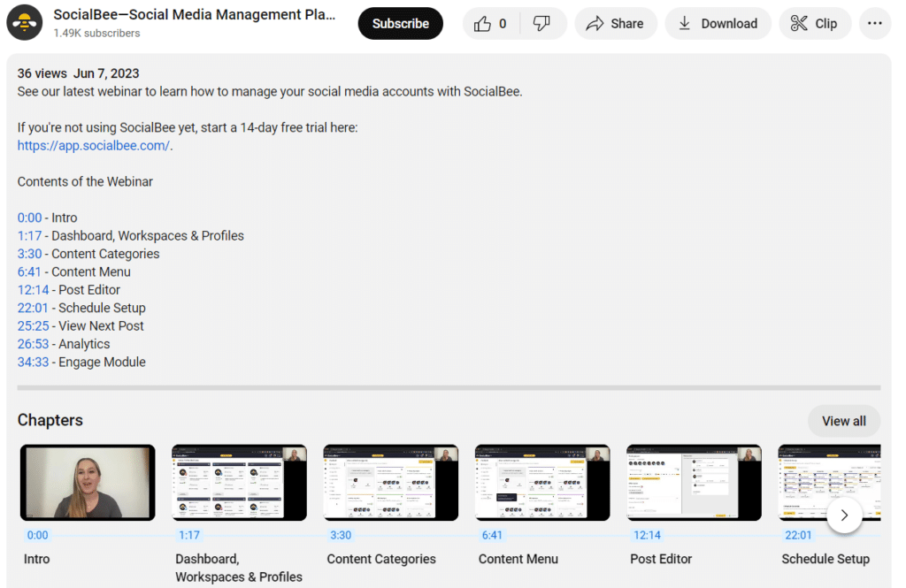
Task: Open Dashboard, Workspaces & Profiles chapter thumbnail
Action: [239, 482]
